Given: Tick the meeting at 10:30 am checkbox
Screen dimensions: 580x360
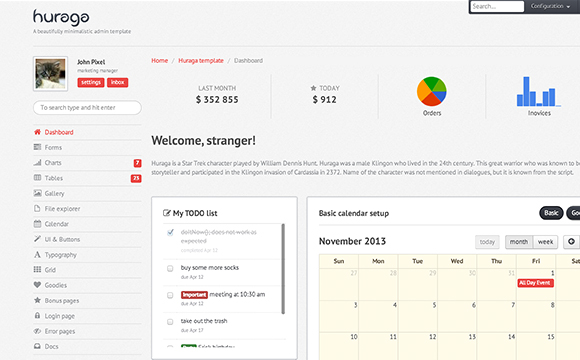Looking at the screenshot, I should coord(170,295).
